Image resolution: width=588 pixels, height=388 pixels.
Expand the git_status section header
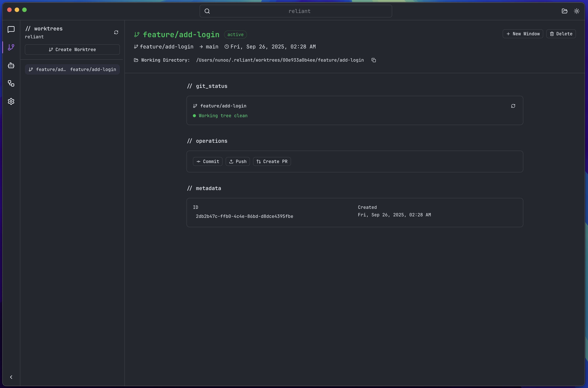point(207,86)
